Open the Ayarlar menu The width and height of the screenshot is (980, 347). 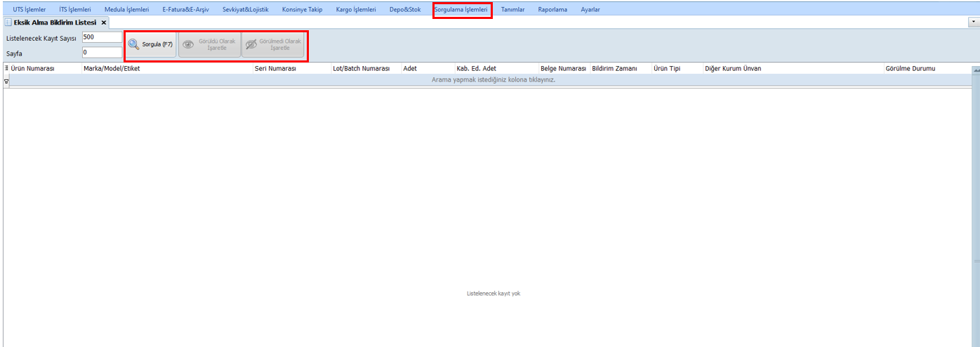pos(590,10)
